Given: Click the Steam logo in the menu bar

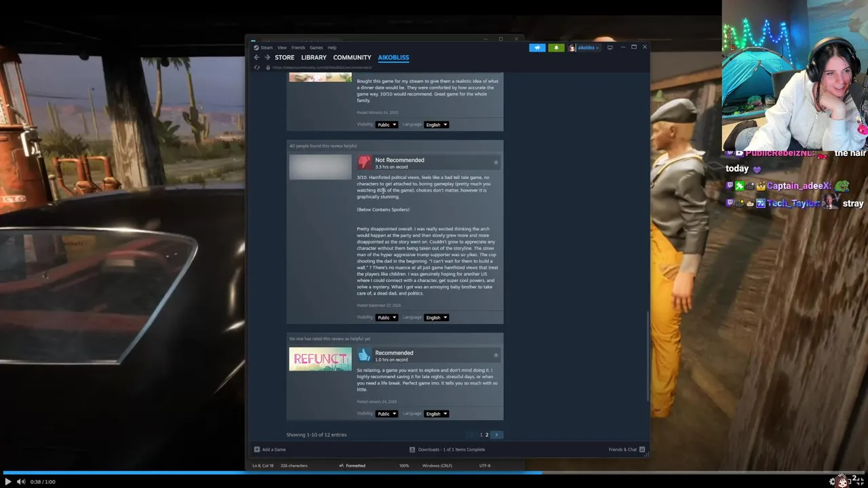Looking at the screenshot, I should [256, 47].
